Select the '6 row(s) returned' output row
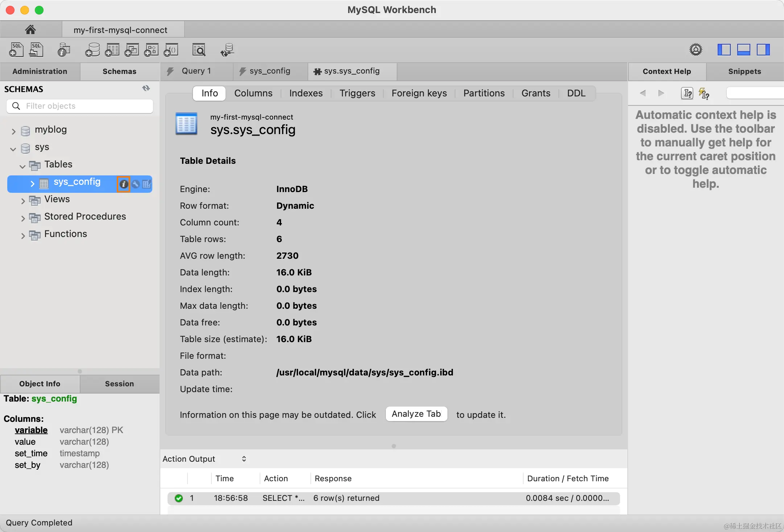This screenshot has height=532, width=784. pos(393,498)
